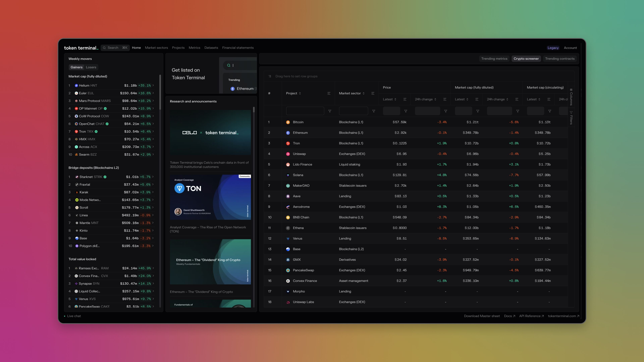Image resolution: width=644 pixels, height=362 pixels.
Task: Select the Gainers toggle
Action: tap(76, 67)
